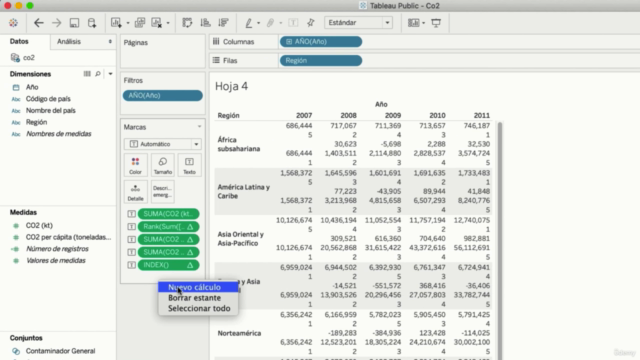Click the AÑO(Año) pill in Columnas
The height and width of the screenshot is (360, 640).
[321, 42]
